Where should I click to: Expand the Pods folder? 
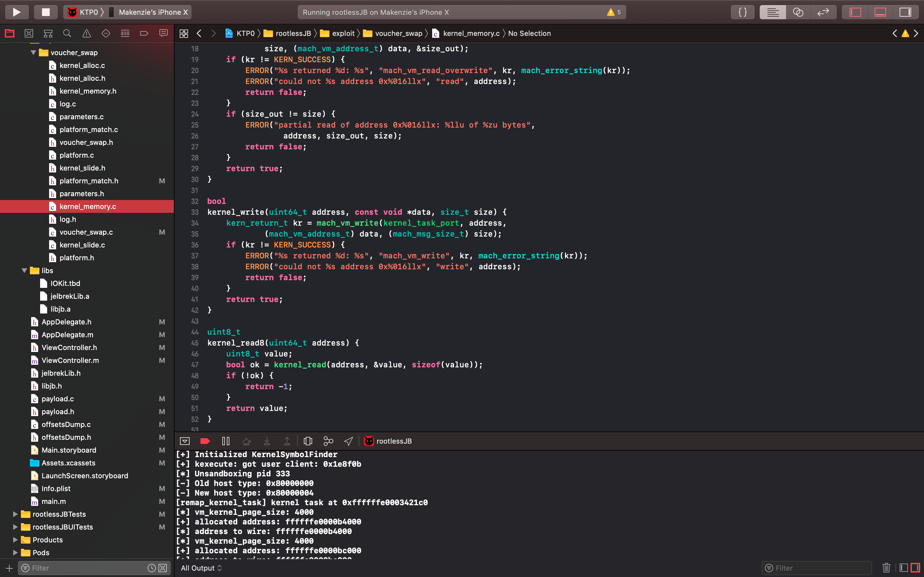point(15,553)
